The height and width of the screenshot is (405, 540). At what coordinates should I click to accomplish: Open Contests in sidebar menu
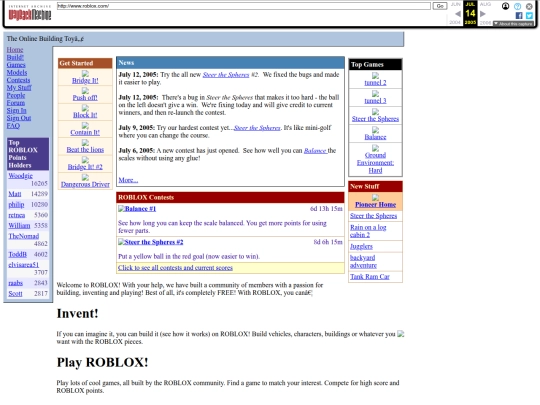click(x=18, y=80)
